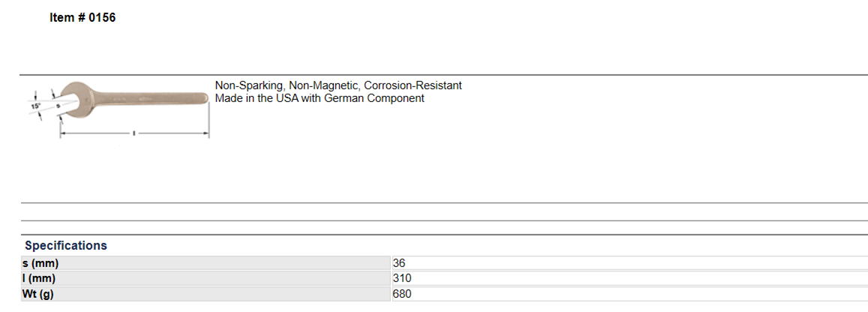
Task: Click the 'l' length dimension label in diagram
Action: pos(134,134)
